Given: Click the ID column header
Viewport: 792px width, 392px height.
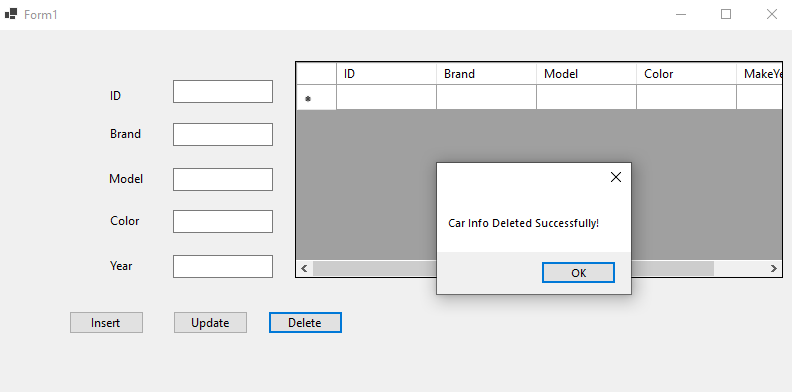Looking at the screenshot, I should [386, 74].
